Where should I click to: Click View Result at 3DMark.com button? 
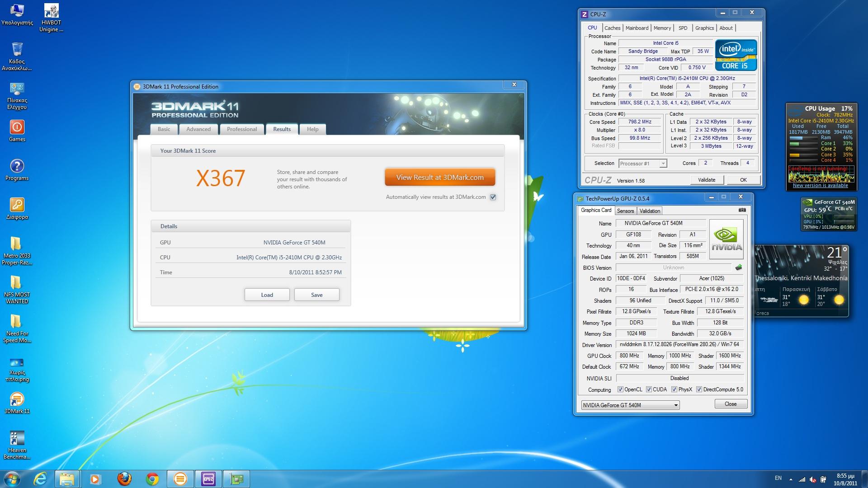click(x=440, y=178)
